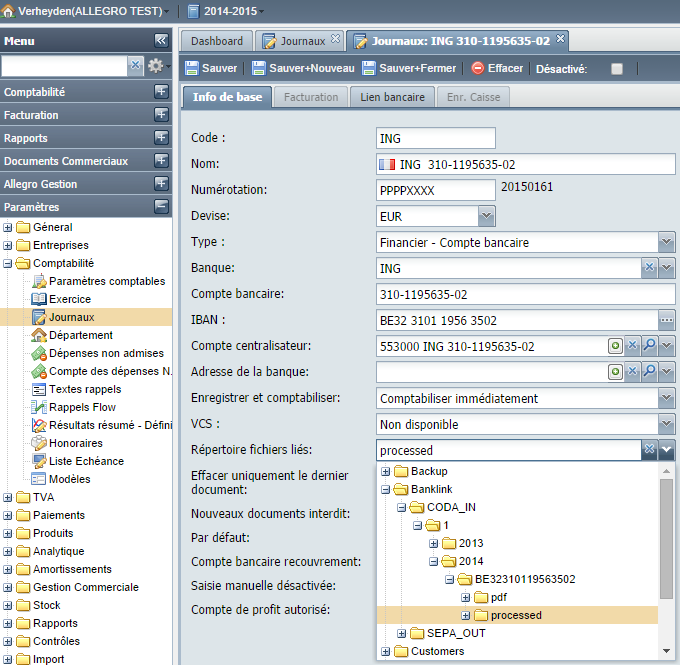This screenshot has width=680, height=665.
Task: Expand the Backup folder node
Action: [385, 471]
